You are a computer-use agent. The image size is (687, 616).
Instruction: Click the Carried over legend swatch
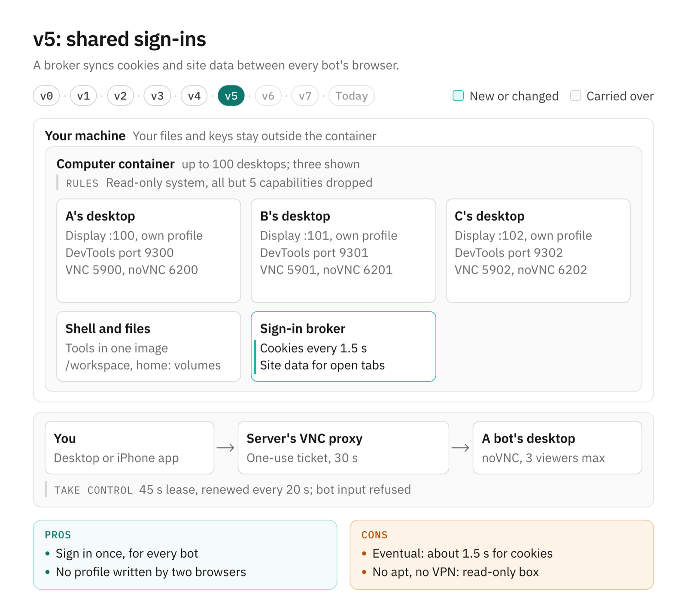pos(575,96)
